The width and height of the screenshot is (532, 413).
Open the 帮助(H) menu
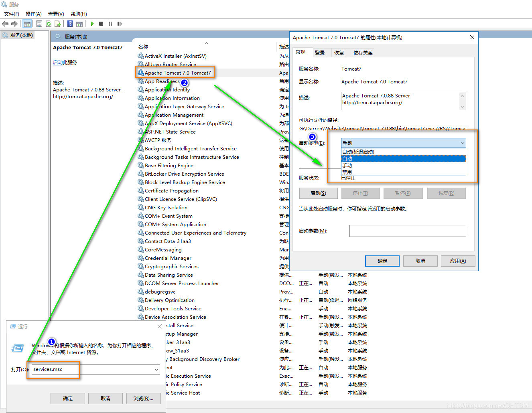pos(79,14)
